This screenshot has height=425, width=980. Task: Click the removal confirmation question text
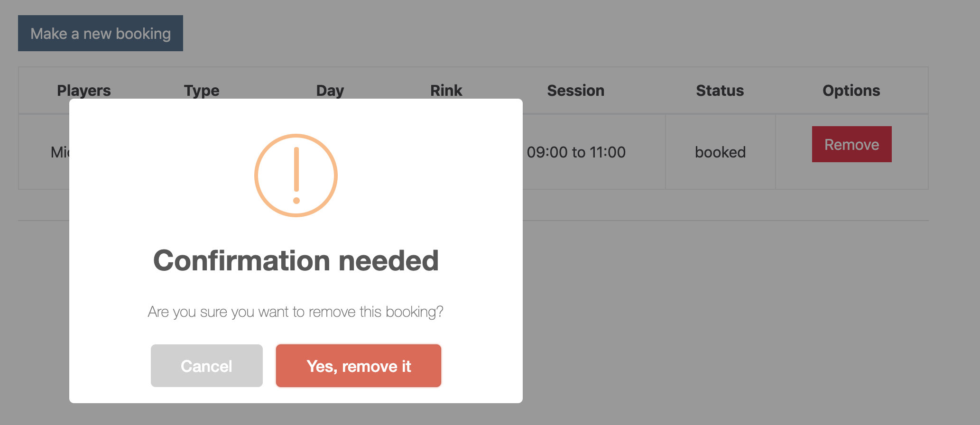(296, 312)
